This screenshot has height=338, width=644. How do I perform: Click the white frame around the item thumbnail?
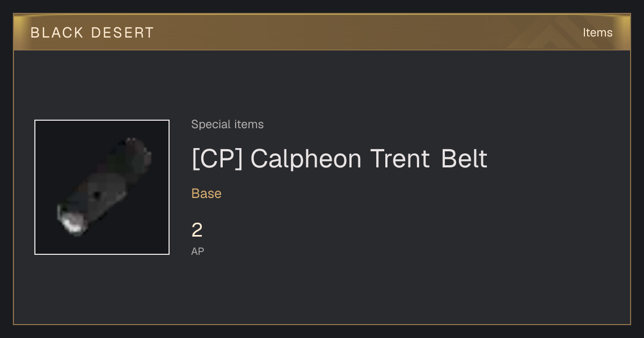click(102, 121)
